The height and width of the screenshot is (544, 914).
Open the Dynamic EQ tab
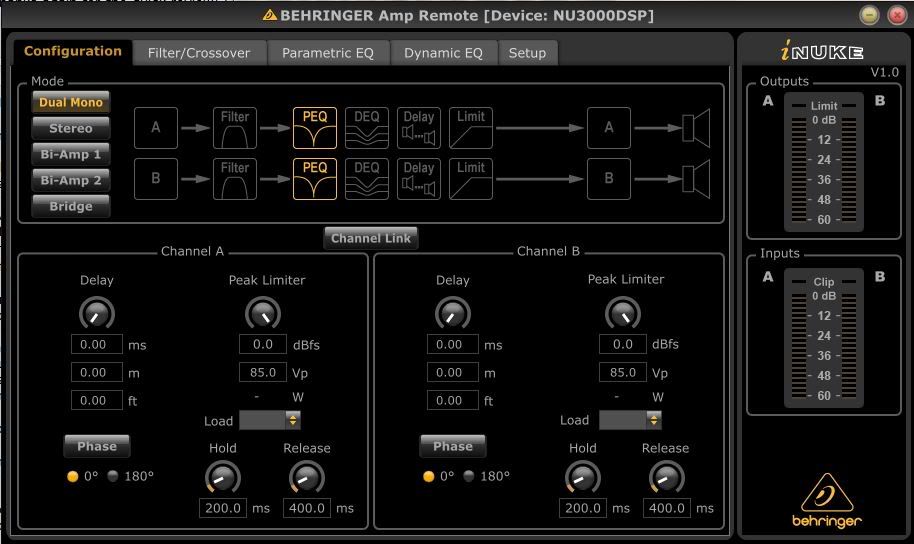click(x=443, y=53)
